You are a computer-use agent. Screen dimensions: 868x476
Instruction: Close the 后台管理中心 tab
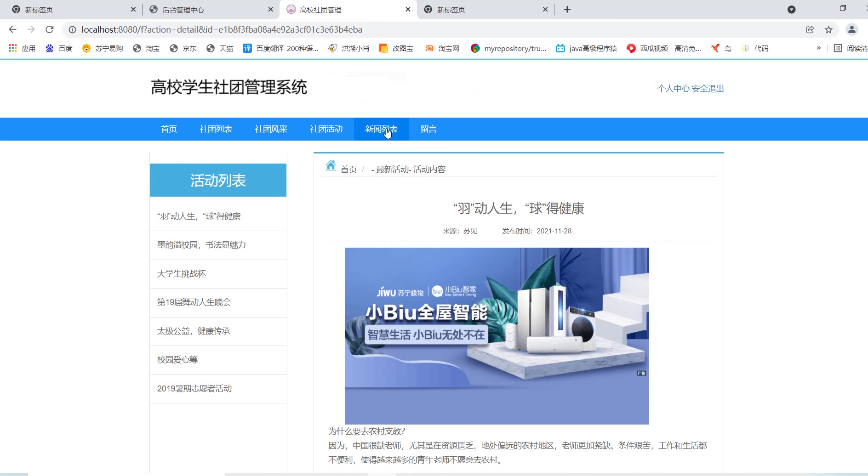(x=270, y=9)
